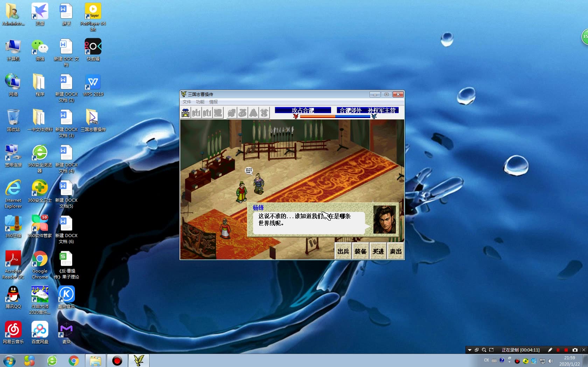This screenshot has height=367, width=588.
Task: Click the game's taskbar button
Action: pyautogui.click(x=139, y=360)
